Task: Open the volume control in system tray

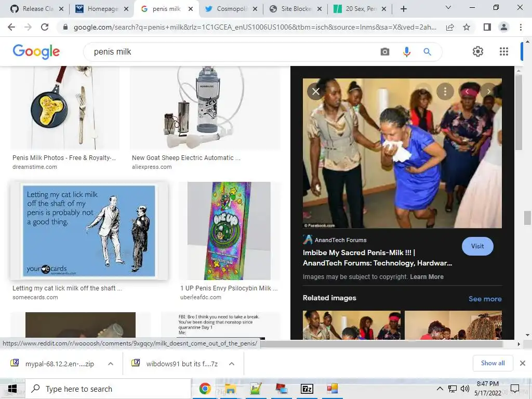Action: [x=465, y=389]
